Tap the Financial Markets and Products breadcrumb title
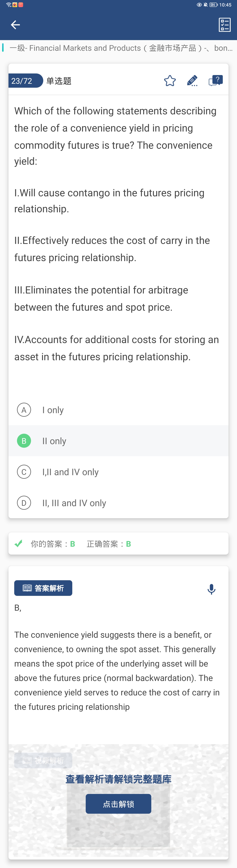The image size is (237, 868). (x=121, y=48)
